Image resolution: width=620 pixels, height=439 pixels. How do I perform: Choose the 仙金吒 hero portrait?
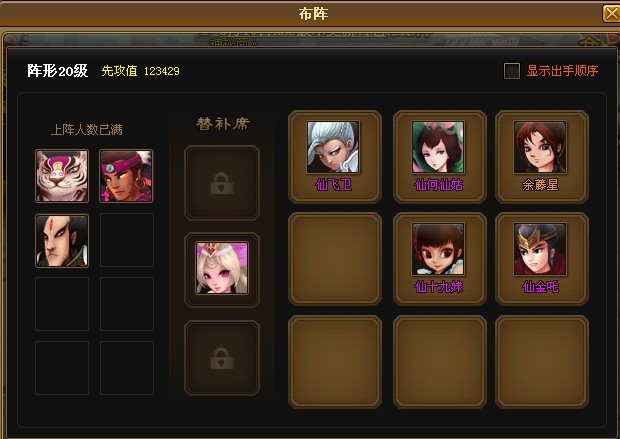point(540,249)
